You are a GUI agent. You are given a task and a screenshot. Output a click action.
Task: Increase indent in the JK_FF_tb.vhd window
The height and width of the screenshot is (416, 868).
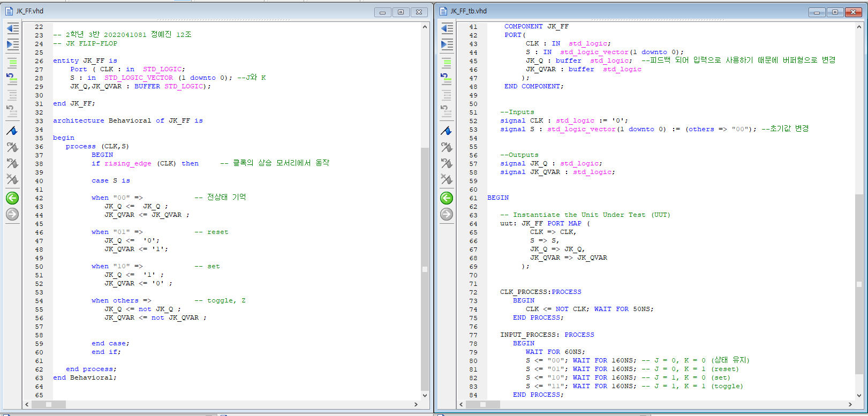(447, 44)
